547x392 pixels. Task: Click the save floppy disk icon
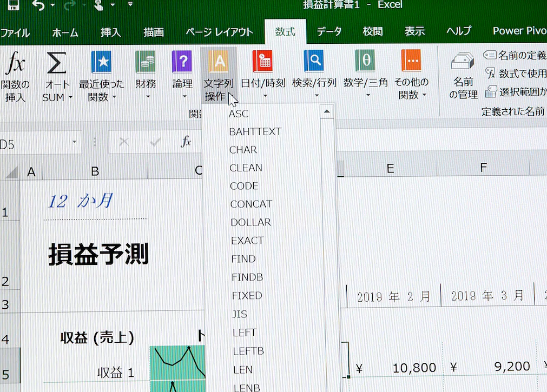point(12,5)
